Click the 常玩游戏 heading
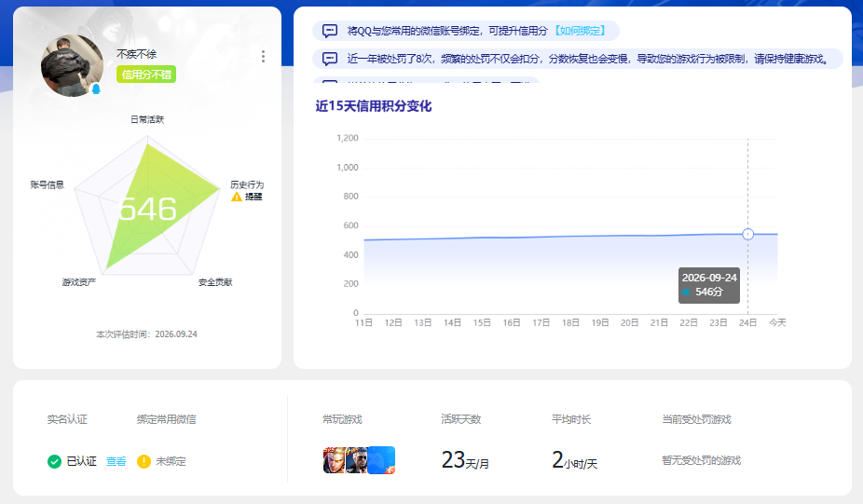Image resolution: width=863 pixels, height=504 pixels. pos(342,419)
